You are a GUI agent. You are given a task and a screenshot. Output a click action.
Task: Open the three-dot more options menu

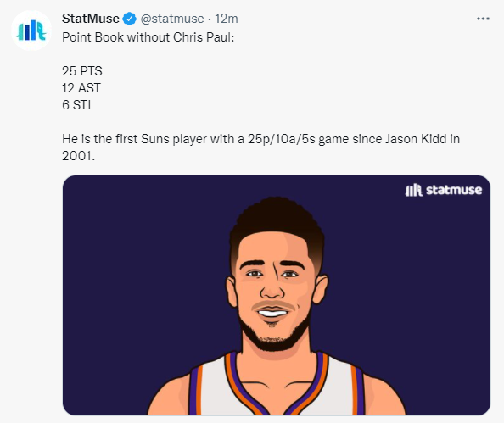483,19
